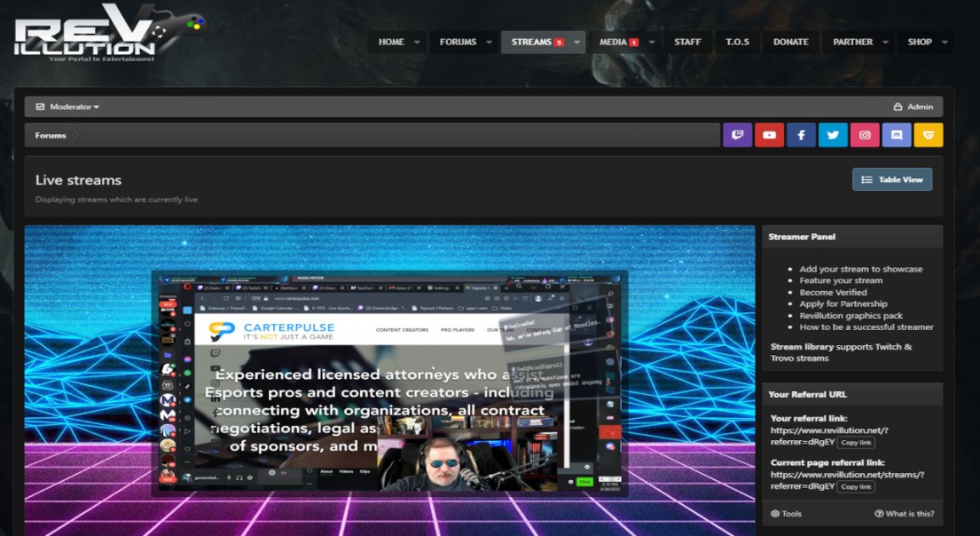980x536 pixels.
Task: Open the Donate page
Action: [x=790, y=43]
